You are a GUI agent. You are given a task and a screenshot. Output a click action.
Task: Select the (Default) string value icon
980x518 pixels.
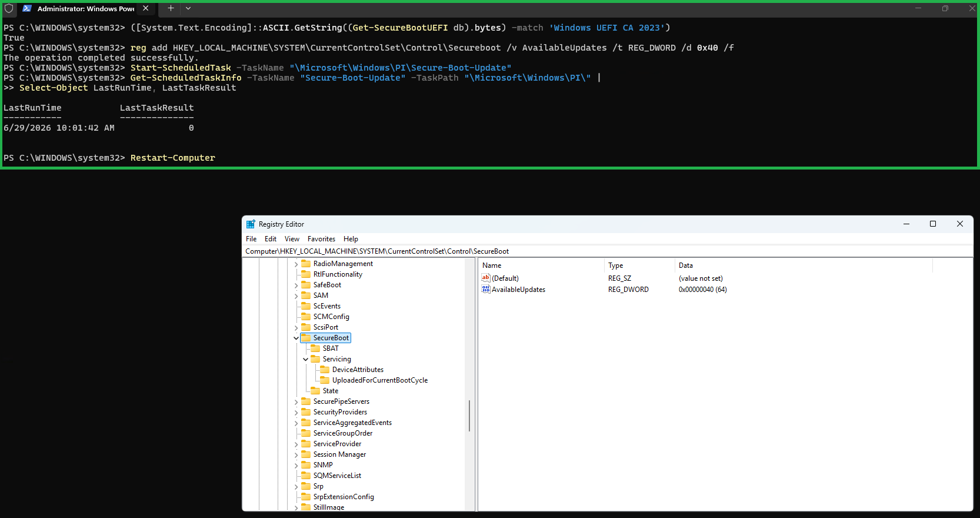point(486,278)
